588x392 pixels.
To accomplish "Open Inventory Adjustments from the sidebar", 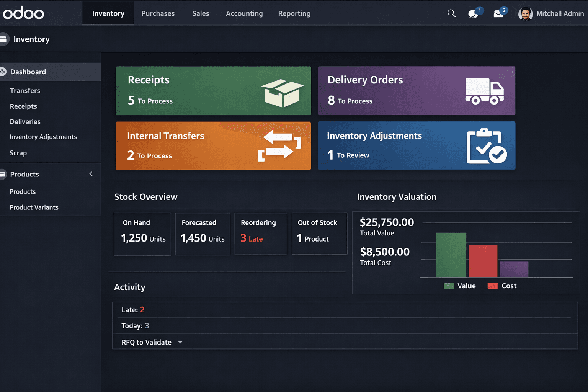I will tap(43, 137).
